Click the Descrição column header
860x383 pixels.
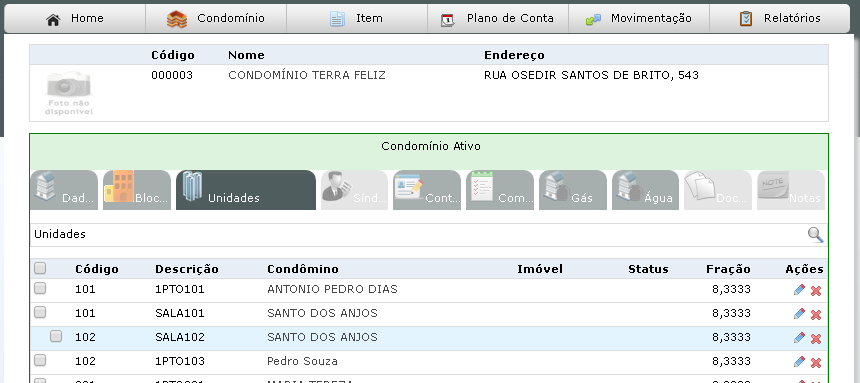(186, 269)
